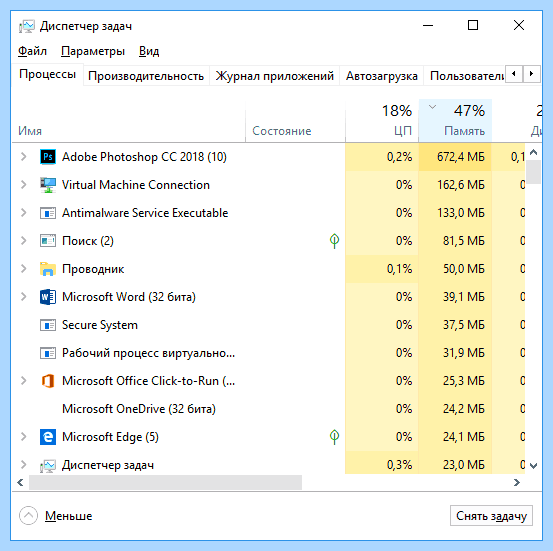
Task: Select Рабочий процесс виртуально... process name
Action: point(148,353)
